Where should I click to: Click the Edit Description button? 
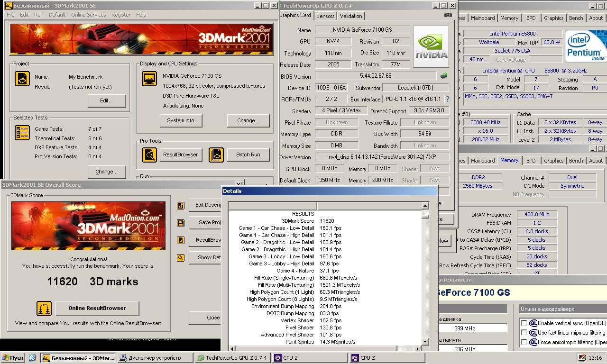(205, 206)
